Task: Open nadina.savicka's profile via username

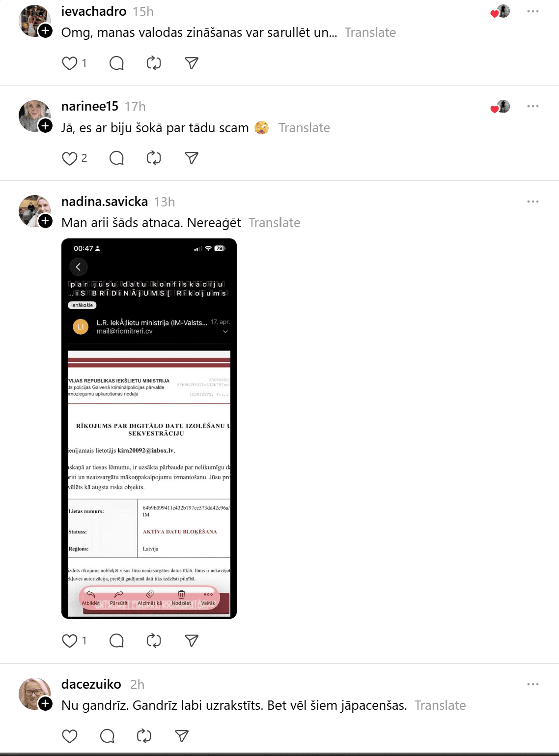Action: click(105, 202)
